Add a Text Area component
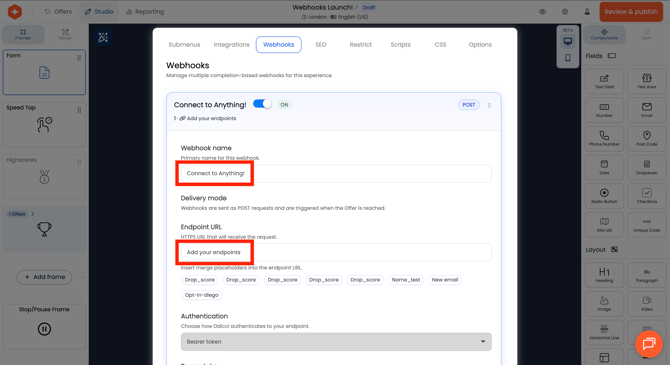 646,81
